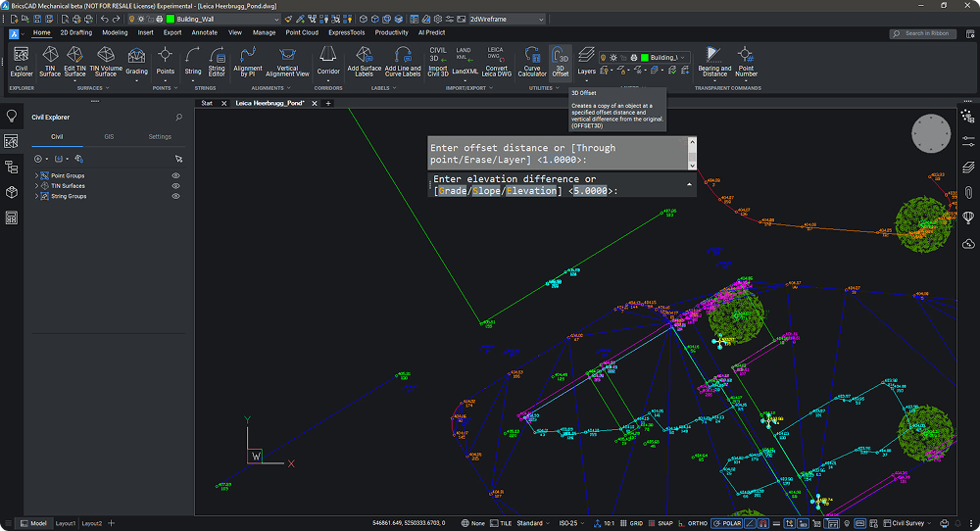Open the String Editor
This screenshot has height=531, width=980.
(x=217, y=60)
